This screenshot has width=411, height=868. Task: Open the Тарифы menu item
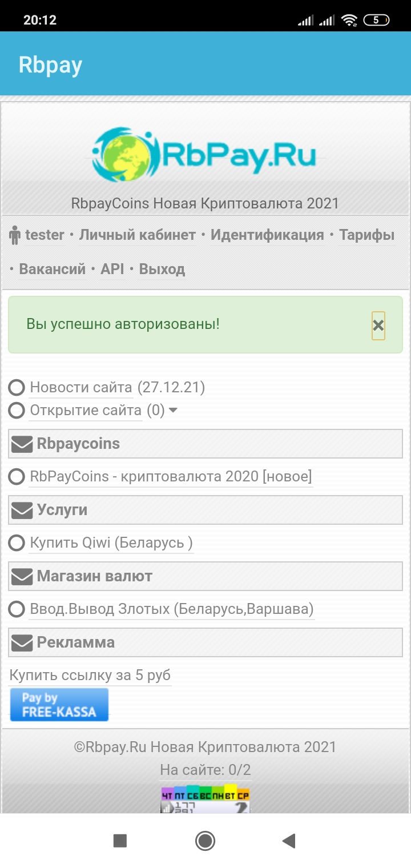[x=366, y=235]
